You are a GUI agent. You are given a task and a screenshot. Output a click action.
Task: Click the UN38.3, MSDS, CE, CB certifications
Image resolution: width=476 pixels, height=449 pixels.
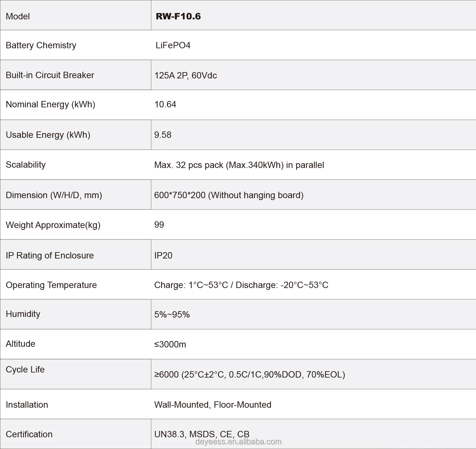point(202,434)
